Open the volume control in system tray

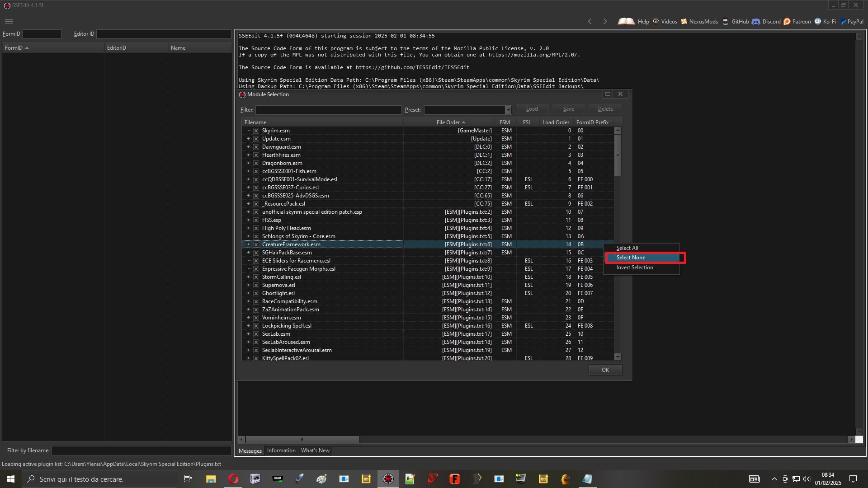pyautogui.click(x=807, y=479)
